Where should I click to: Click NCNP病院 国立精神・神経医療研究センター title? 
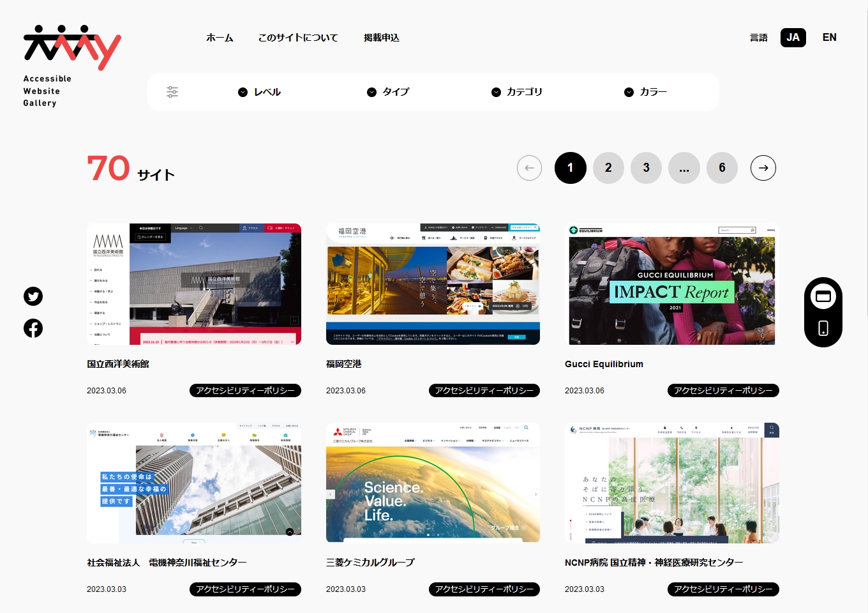654,563
